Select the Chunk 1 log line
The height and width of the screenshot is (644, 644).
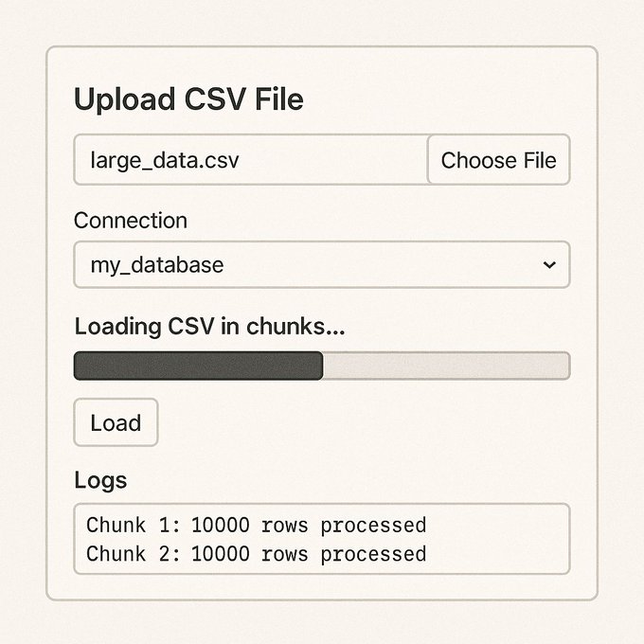click(x=257, y=526)
